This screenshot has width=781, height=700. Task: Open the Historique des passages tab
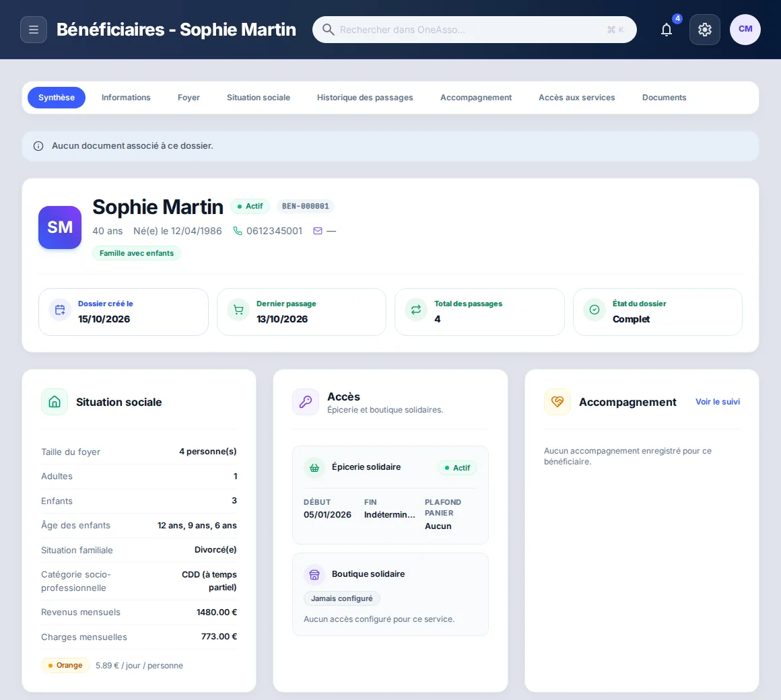coord(365,98)
